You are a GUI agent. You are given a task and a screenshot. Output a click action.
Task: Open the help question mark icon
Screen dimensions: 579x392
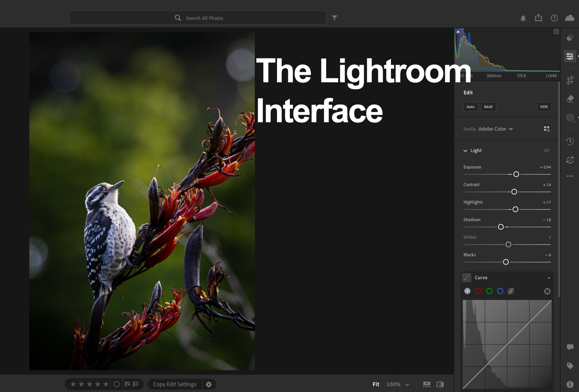coord(554,18)
